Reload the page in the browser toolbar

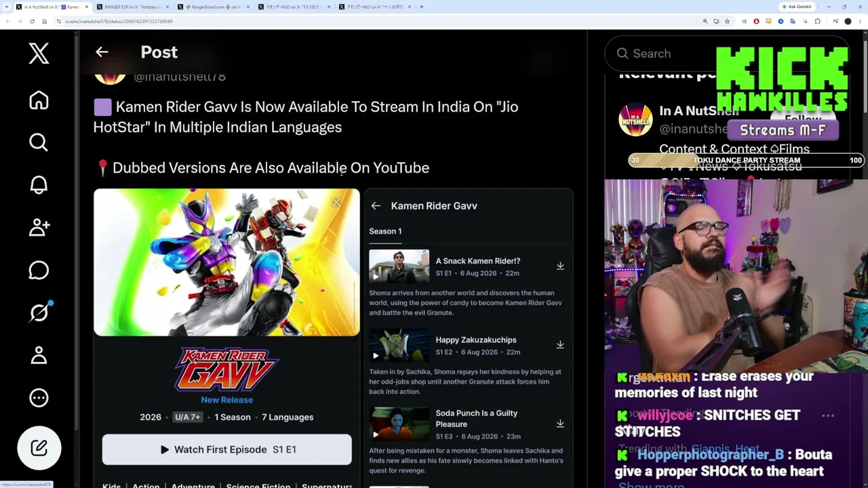coord(32,21)
